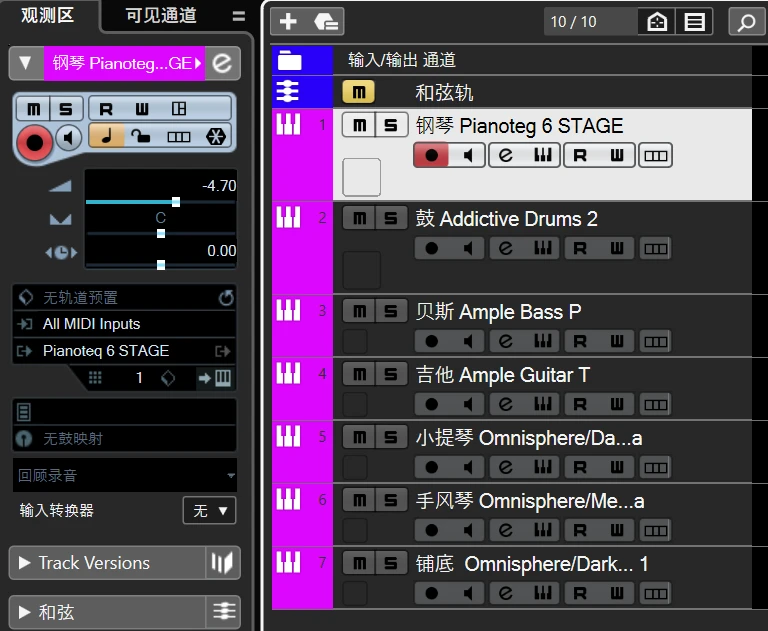
Task: Enable Write automation on Ample Bass P track
Action: 617,341
